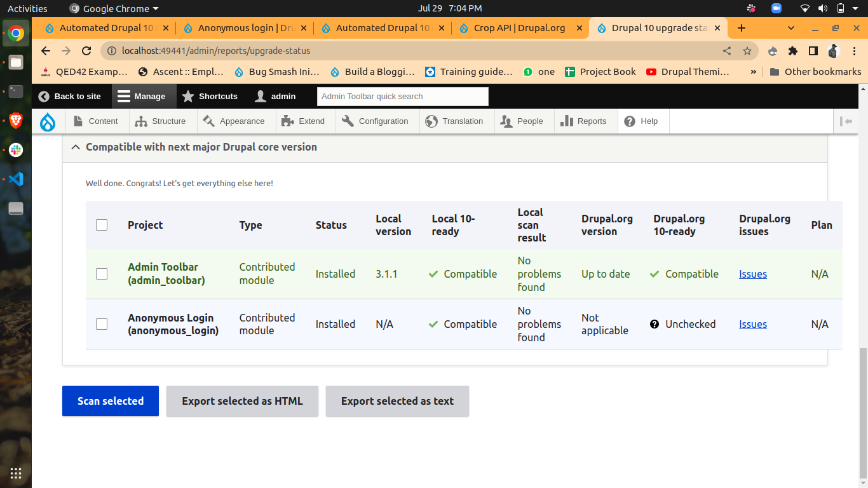Open Brave browser in the dock
Screen dimensions: 868x488
point(16,121)
